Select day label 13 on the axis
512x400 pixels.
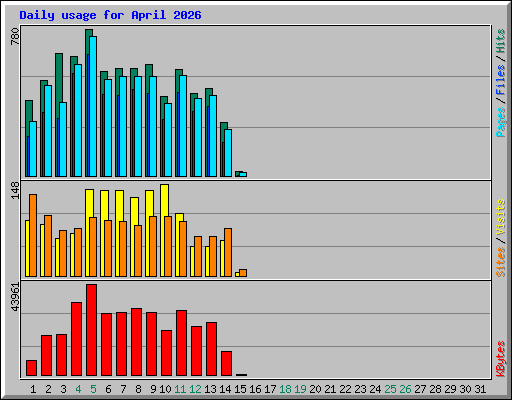tap(210, 389)
